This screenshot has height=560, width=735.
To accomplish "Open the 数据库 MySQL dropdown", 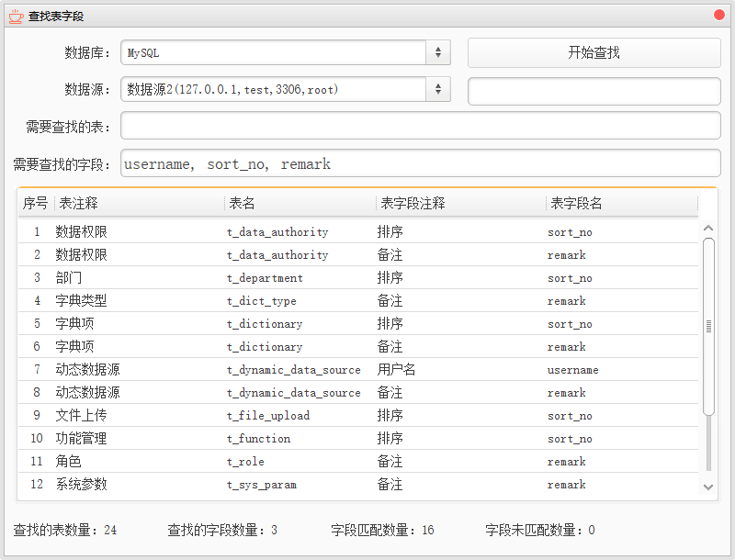I will coord(286,52).
